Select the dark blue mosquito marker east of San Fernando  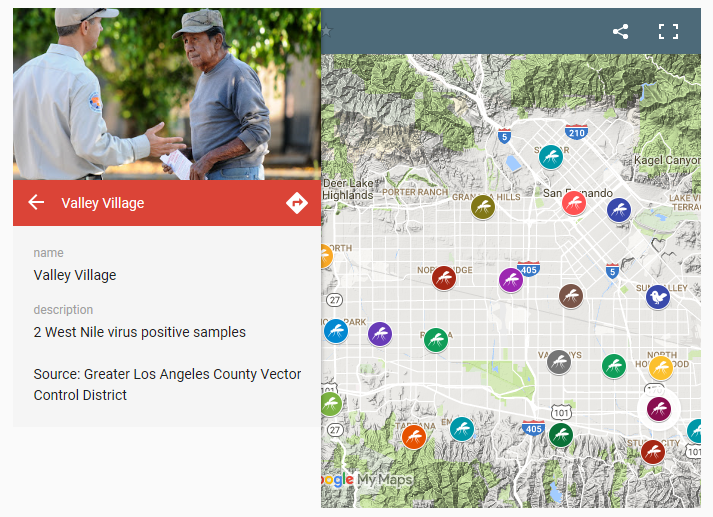coord(619,210)
